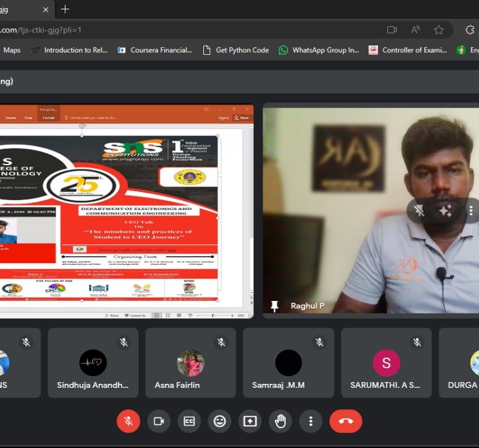The width and height of the screenshot is (479, 448).
Task: Turn off the camera in the call bar
Action: tap(159, 421)
